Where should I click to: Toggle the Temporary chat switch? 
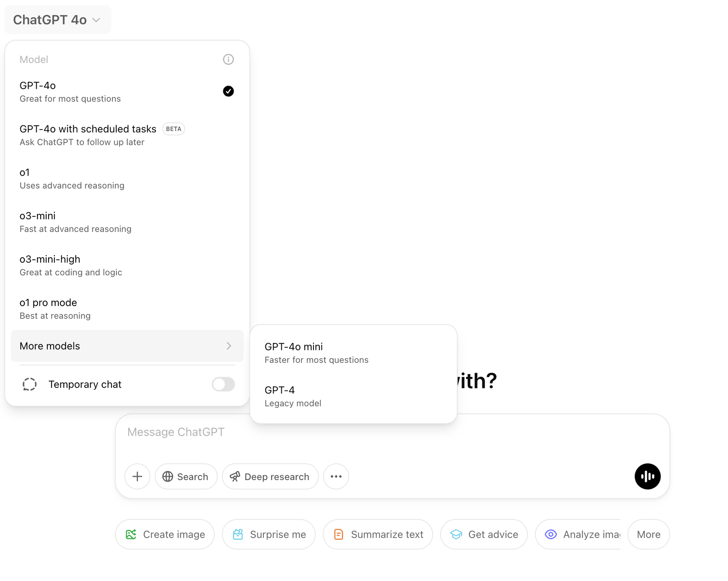[x=223, y=384]
